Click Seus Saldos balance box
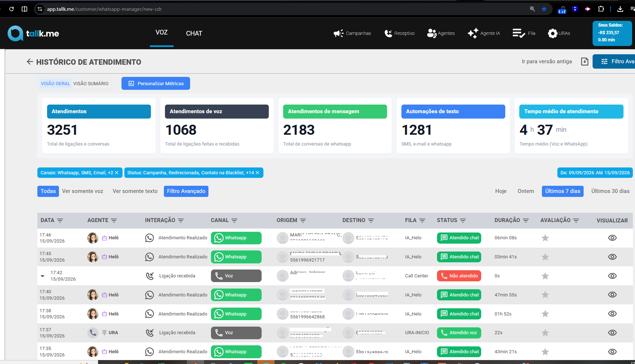 [612, 33]
